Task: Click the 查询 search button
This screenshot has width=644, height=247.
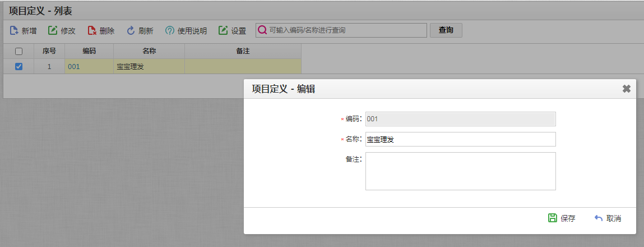Action: 446,30
